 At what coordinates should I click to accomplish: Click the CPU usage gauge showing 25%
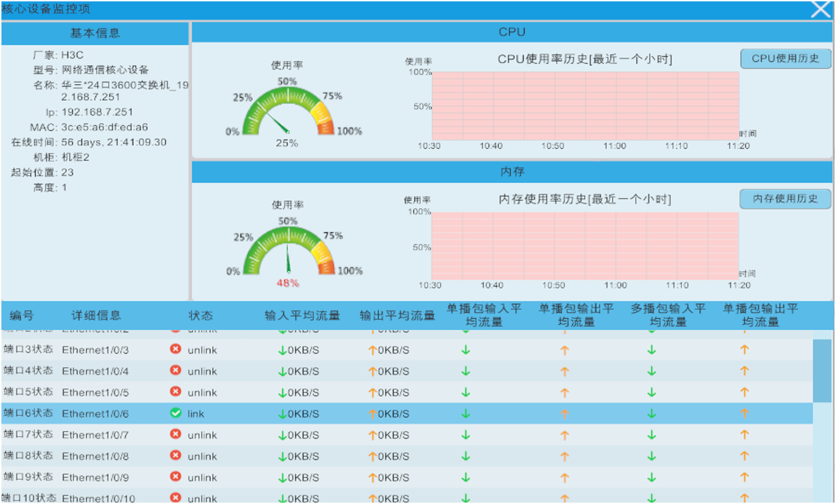click(288, 111)
